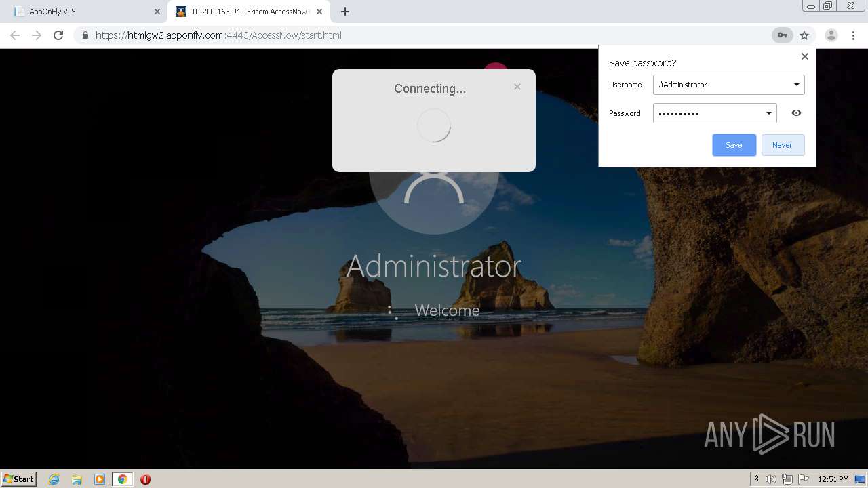Viewport: 868px width, 488px height.
Task: Open Windows Explorer folder in taskbar
Action: click(77, 479)
